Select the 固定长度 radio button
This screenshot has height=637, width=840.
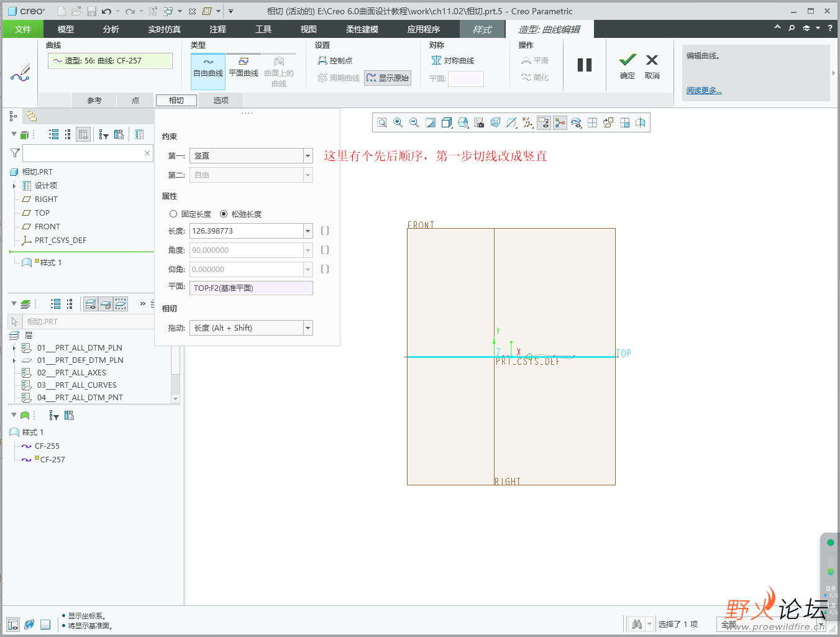173,214
